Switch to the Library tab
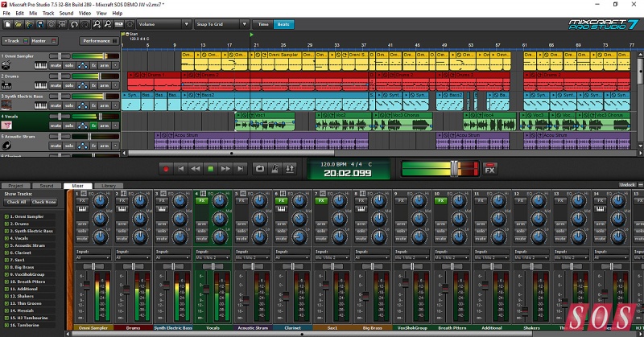This screenshot has height=337, width=644. coord(109,186)
